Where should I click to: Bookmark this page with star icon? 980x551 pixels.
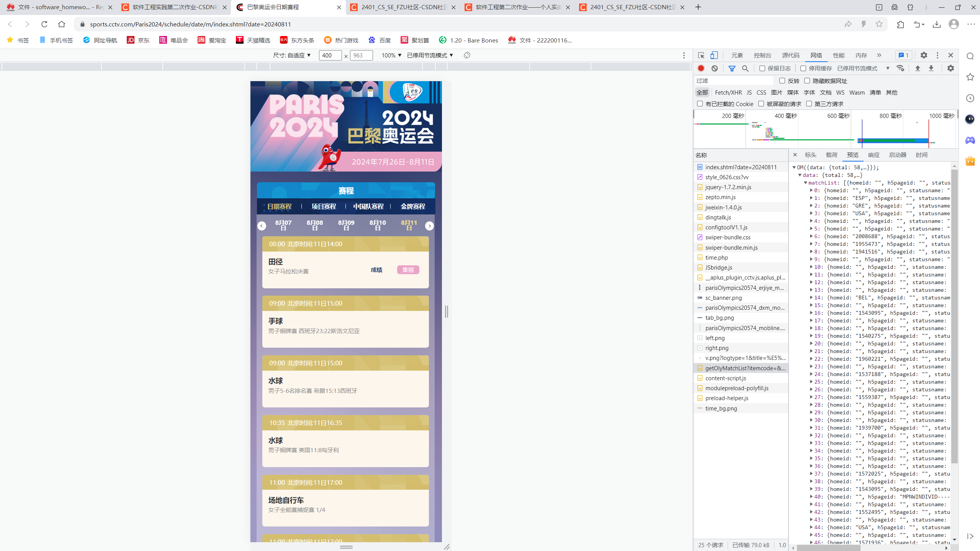pos(879,24)
